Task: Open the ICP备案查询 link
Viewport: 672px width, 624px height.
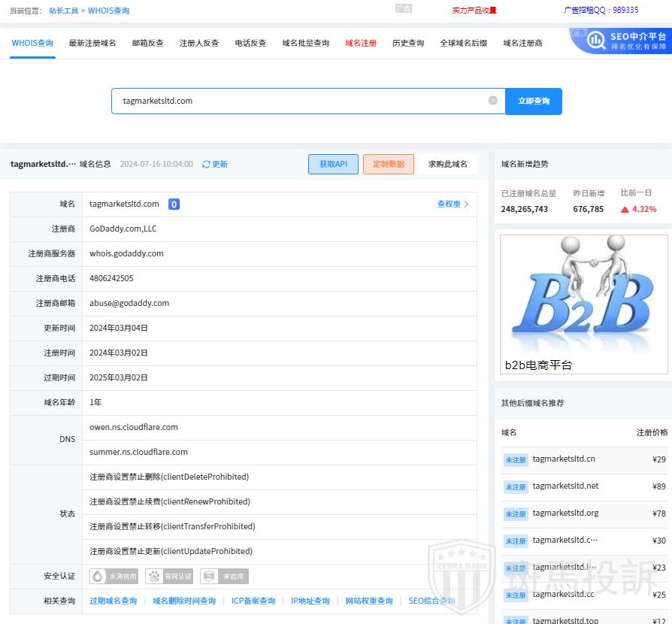Action: tap(253, 601)
